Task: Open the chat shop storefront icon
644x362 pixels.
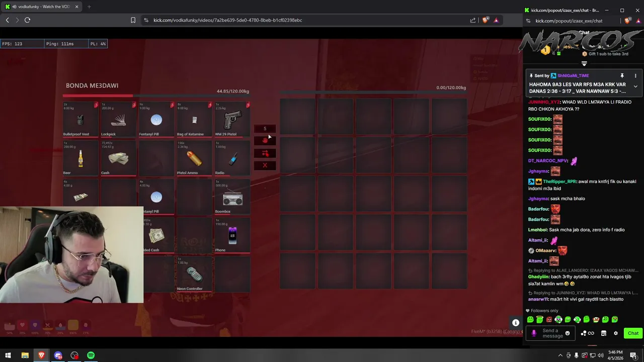Action: [x=603, y=333]
